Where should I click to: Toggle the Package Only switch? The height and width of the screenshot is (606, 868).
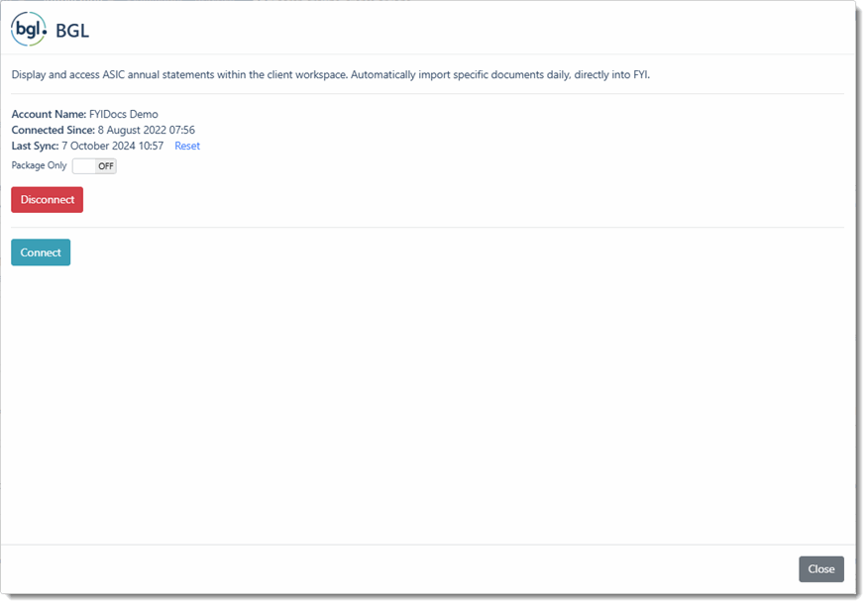tap(94, 166)
